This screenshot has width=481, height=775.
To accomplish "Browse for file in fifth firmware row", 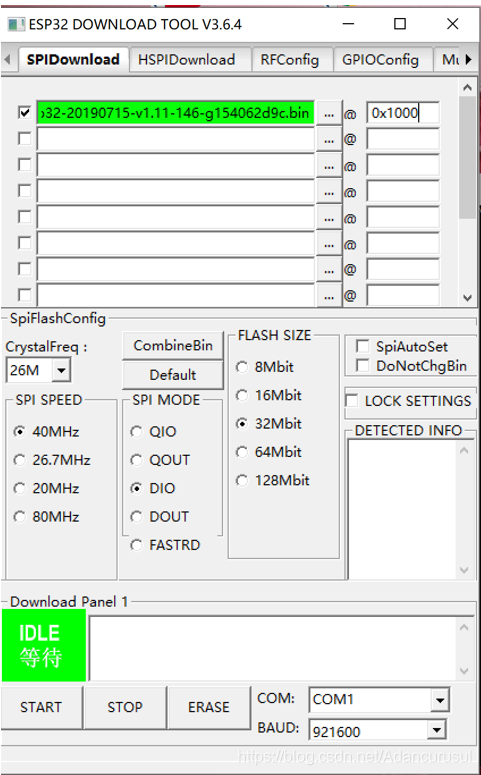I will tap(329, 218).
